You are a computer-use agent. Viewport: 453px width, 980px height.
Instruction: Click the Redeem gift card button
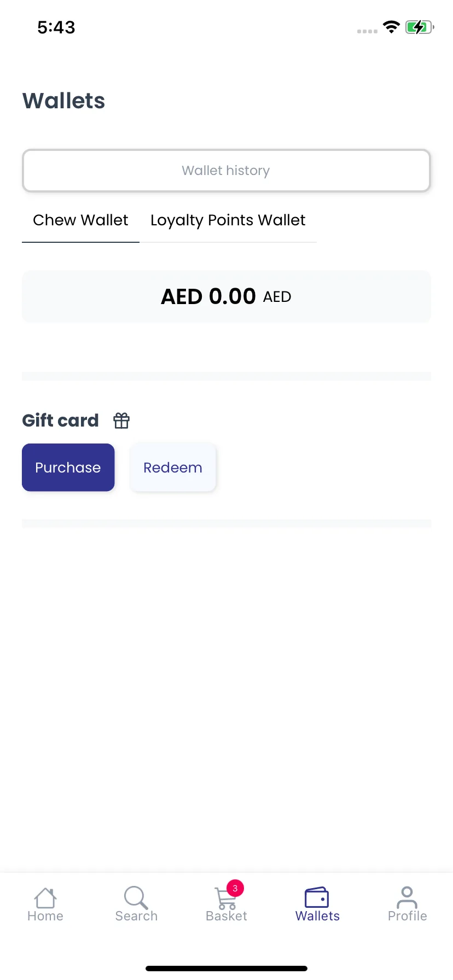(173, 468)
